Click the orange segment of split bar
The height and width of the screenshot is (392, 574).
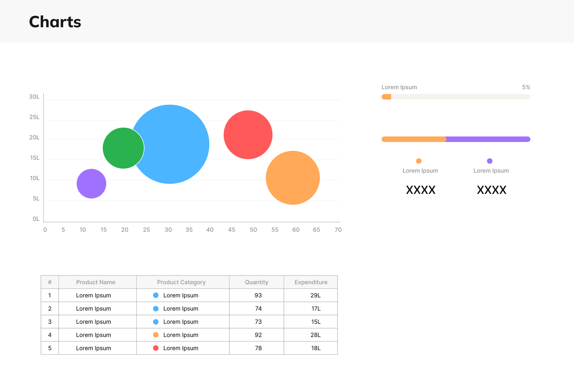coord(414,139)
